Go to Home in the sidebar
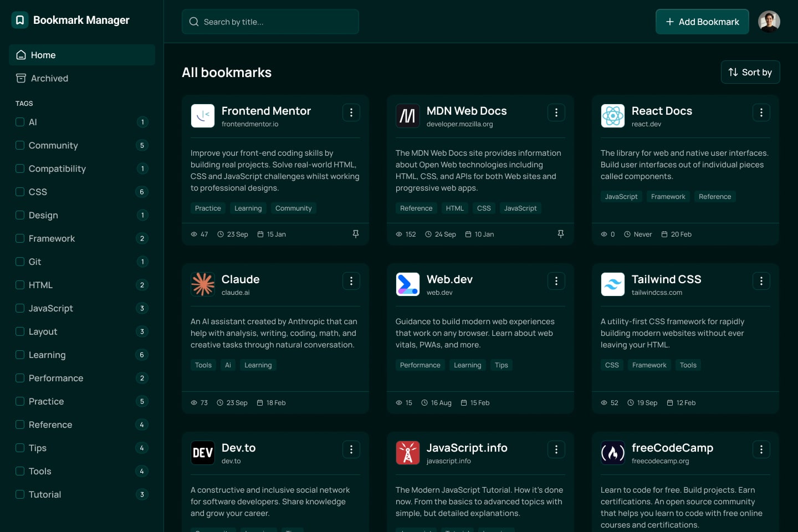The image size is (798, 532). click(x=82, y=55)
